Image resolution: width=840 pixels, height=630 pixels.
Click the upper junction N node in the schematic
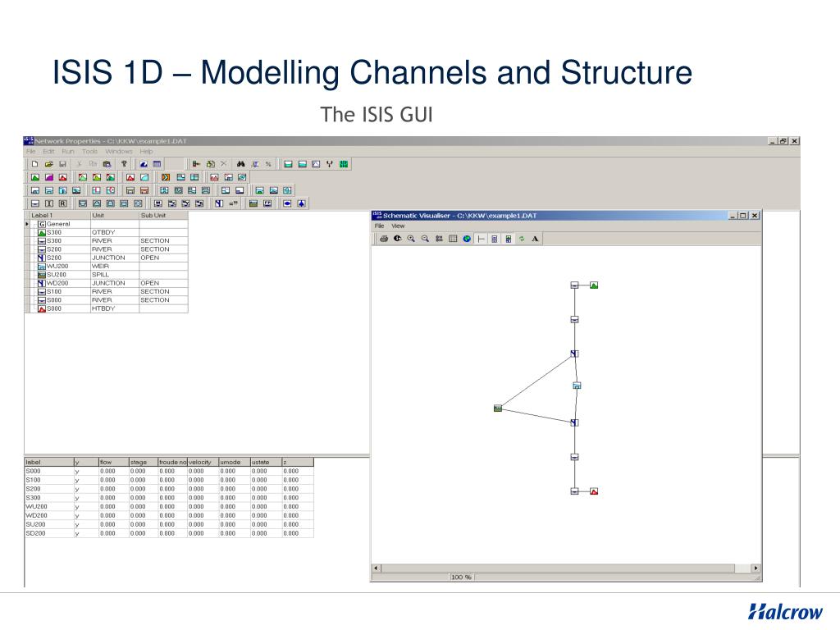click(x=574, y=354)
